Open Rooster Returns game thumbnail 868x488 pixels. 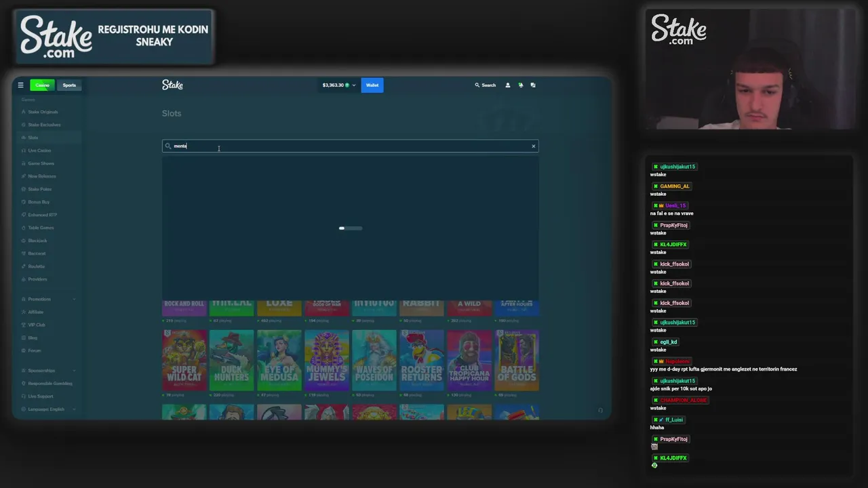pyautogui.click(x=422, y=361)
